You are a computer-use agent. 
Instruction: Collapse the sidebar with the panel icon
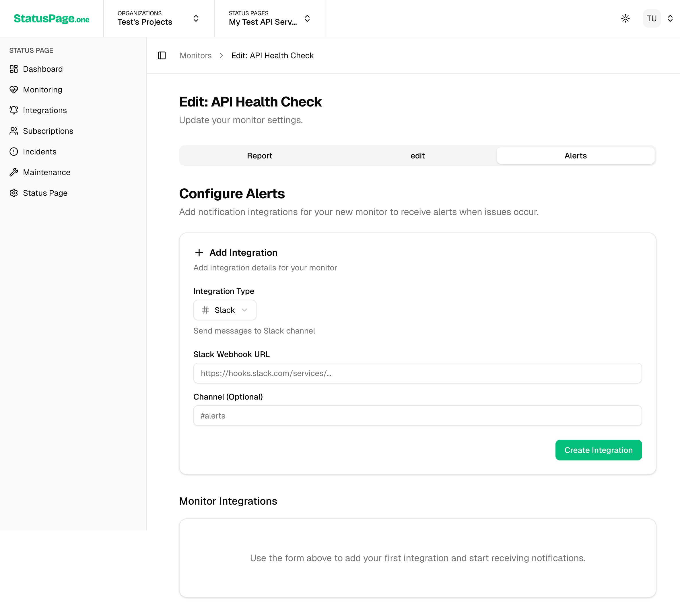click(x=162, y=55)
